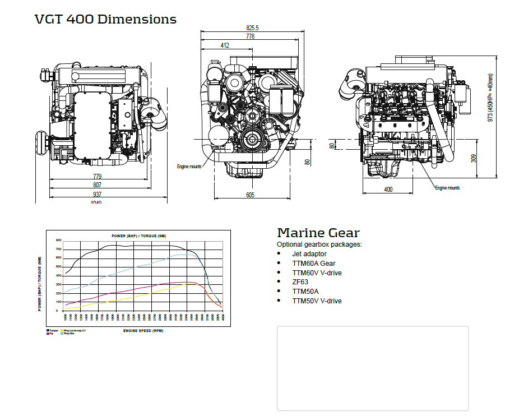505x420 pixels.
Task: Click the TTM60V V-drive entry
Action: tap(317, 273)
